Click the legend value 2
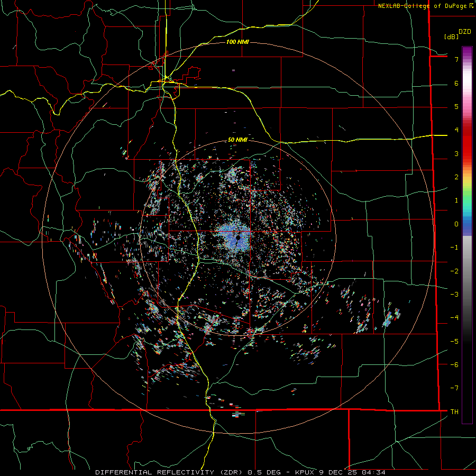The width and height of the screenshot is (476, 476). click(x=456, y=177)
